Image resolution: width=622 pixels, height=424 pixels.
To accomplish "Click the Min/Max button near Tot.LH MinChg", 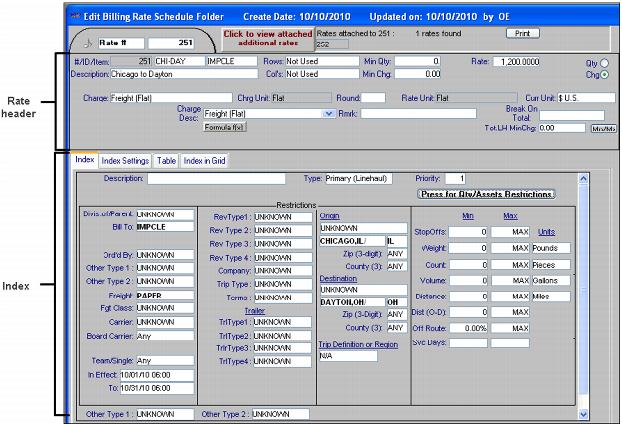I will (603, 129).
